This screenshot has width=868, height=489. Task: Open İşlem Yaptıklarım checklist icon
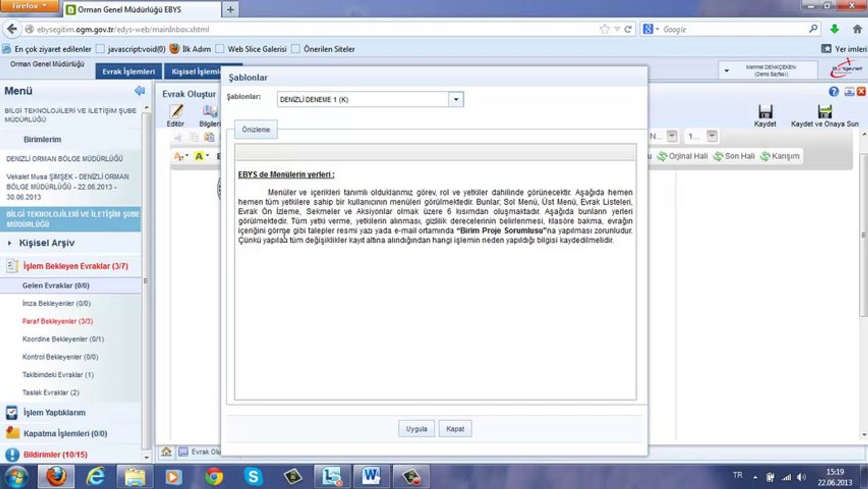coord(12,412)
